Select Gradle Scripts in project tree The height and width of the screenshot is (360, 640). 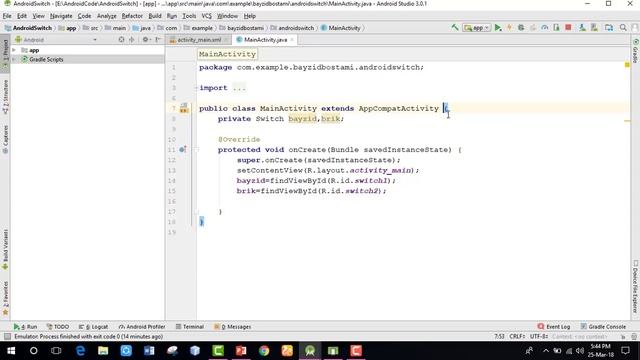(46, 60)
